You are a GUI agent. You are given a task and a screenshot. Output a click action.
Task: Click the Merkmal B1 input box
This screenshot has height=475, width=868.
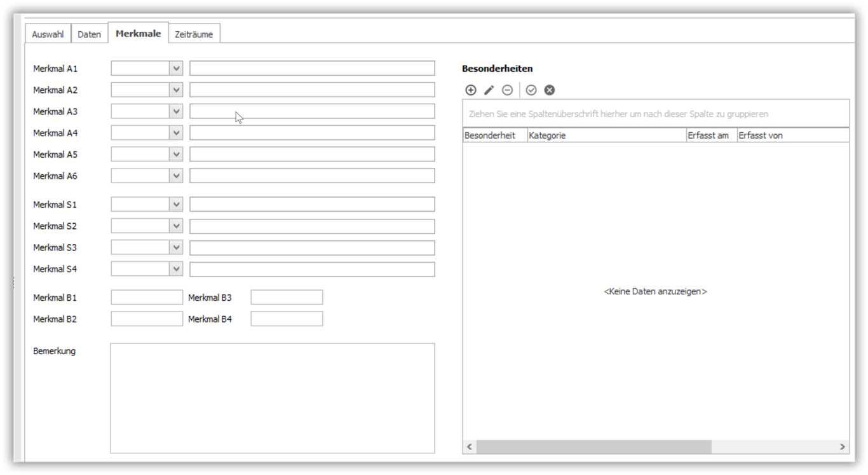pyautogui.click(x=147, y=298)
